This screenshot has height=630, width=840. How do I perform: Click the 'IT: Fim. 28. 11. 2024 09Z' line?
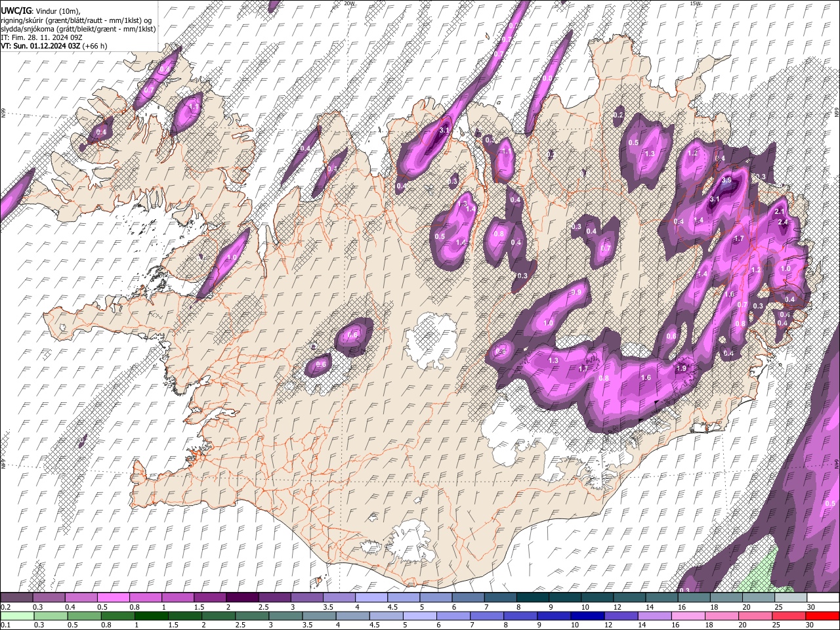(x=41, y=37)
